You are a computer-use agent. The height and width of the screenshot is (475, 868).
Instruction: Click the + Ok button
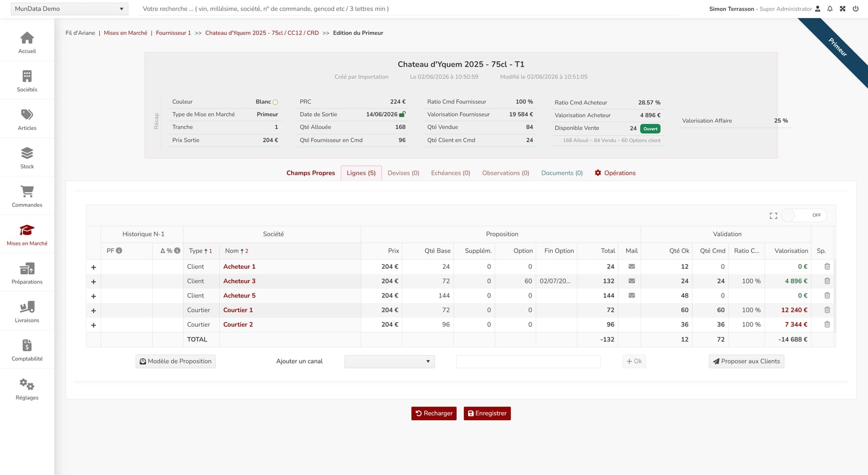tap(634, 362)
